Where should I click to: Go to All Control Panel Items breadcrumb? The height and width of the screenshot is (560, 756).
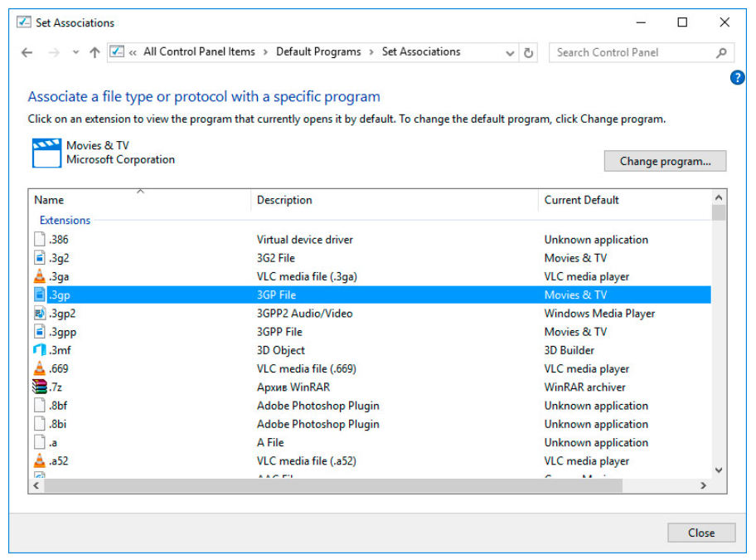(x=199, y=51)
